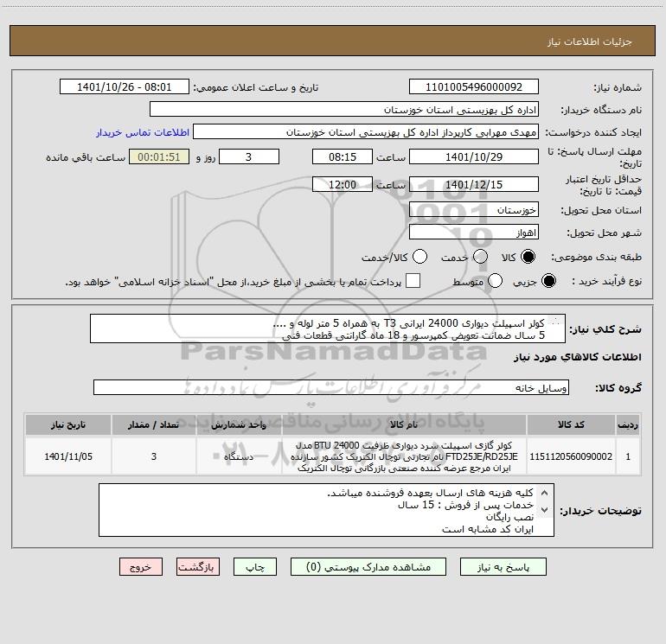Click the delivery province field خوزستان
The width and height of the screenshot is (666, 644).
pyautogui.click(x=474, y=210)
